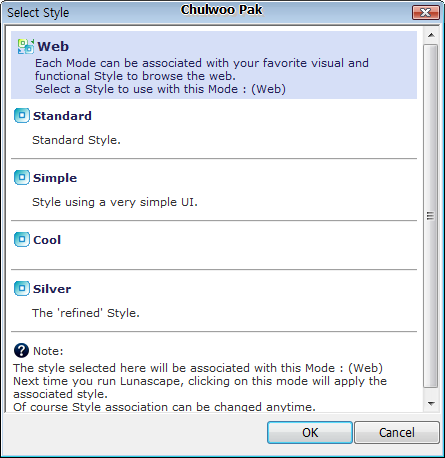The width and height of the screenshot is (445, 458).
Task: Click the 'Standard Style.' description text
Action: point(76,140)
